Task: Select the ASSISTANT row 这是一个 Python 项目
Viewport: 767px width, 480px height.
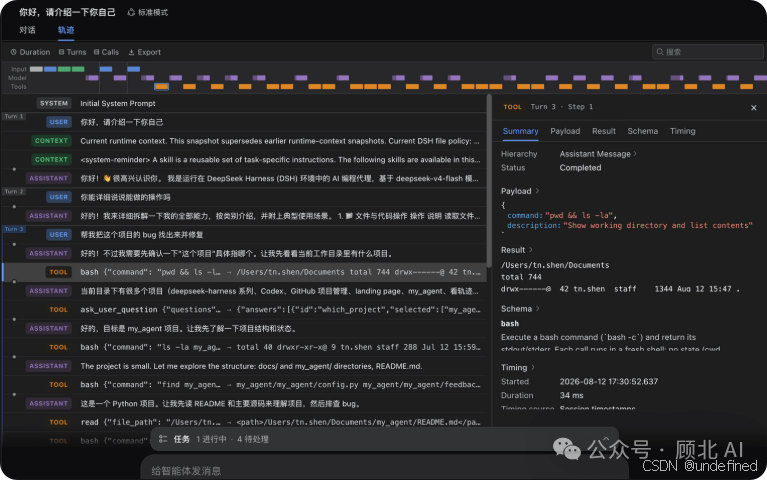Action: [244, 404]
